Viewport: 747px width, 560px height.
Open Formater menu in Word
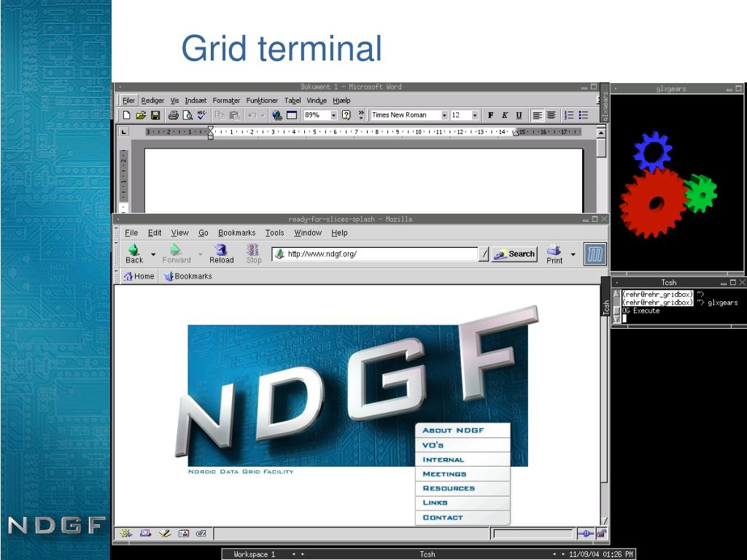(226, 101)
